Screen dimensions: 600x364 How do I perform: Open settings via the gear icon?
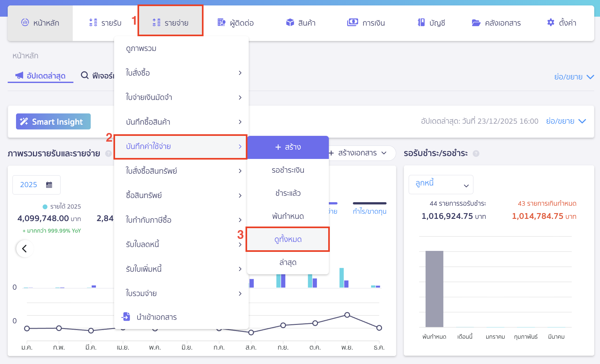550,22
